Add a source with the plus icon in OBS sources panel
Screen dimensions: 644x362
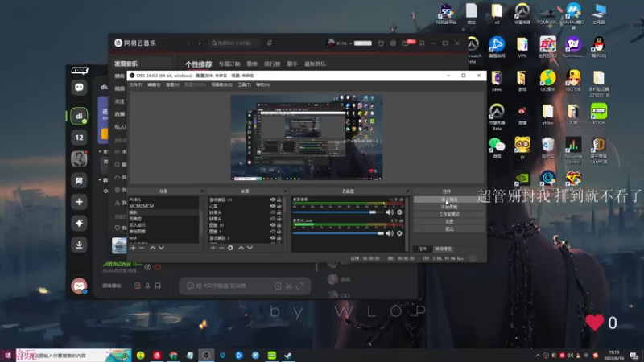coord(213,248)
